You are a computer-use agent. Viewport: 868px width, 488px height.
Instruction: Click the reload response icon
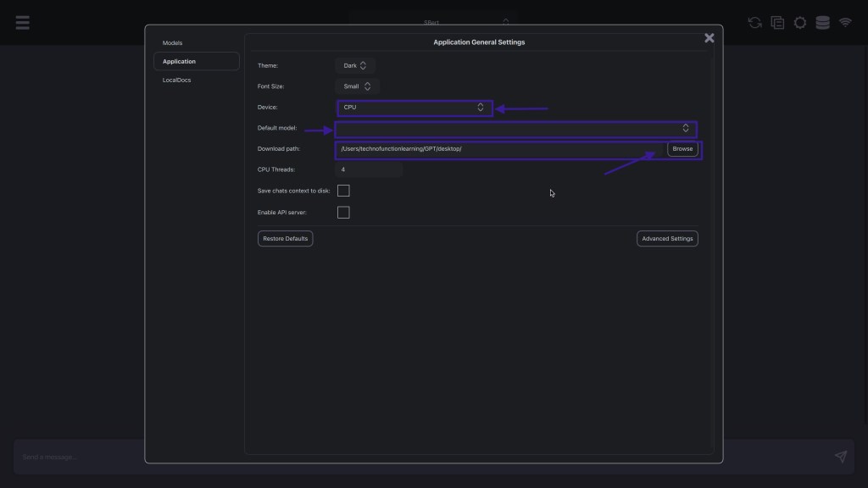click(754, 23)
